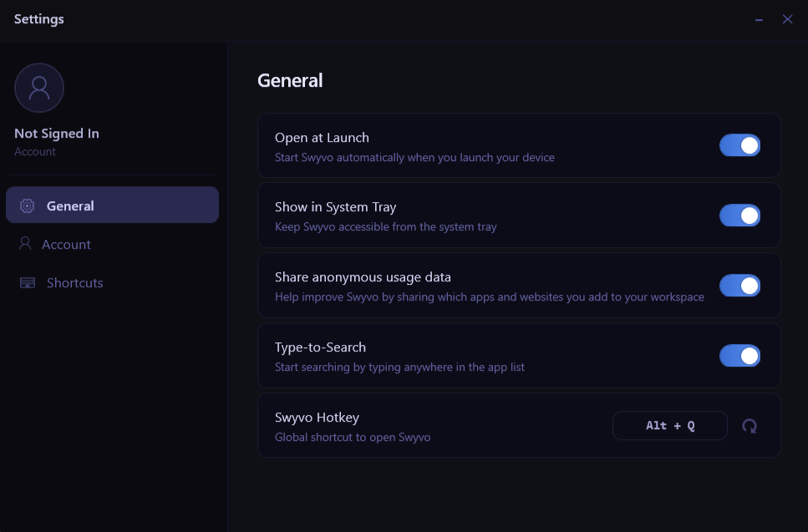The width and height of the screenshot is (808, 532).
Task: Click the Account link under Not Signed In
Action: coord(35,151)
